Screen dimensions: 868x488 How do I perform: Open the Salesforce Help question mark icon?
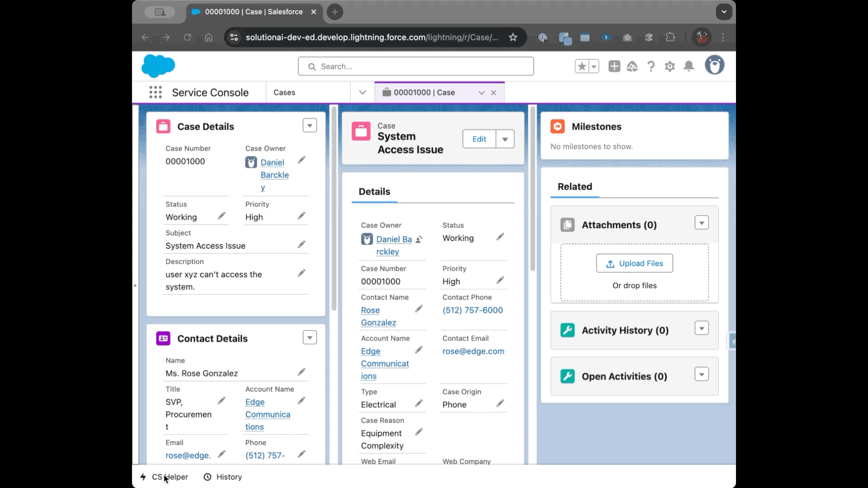[651, 66]
